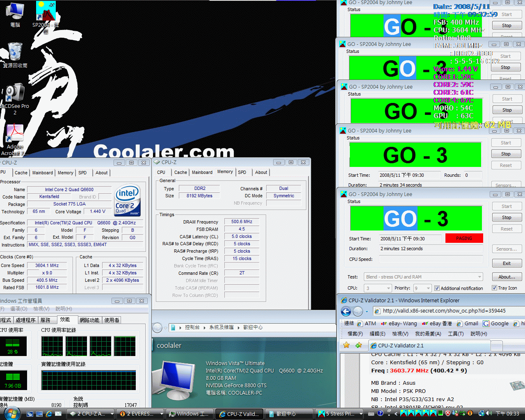Viewport: 525px width, 420px height.
Task: Expand the arrow after 控制台 in breadcrumb
Action: (x=205, y=328)
